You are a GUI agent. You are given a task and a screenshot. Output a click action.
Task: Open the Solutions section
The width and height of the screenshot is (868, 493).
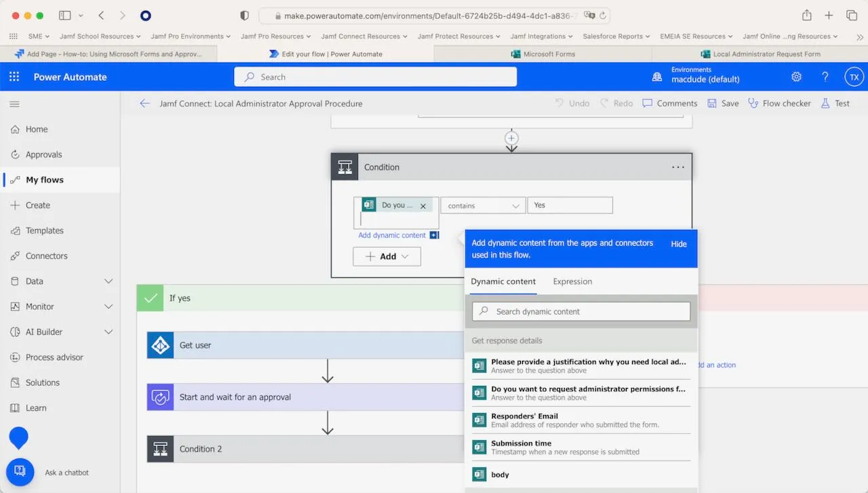pyautogui.click(x=42, y=382)
